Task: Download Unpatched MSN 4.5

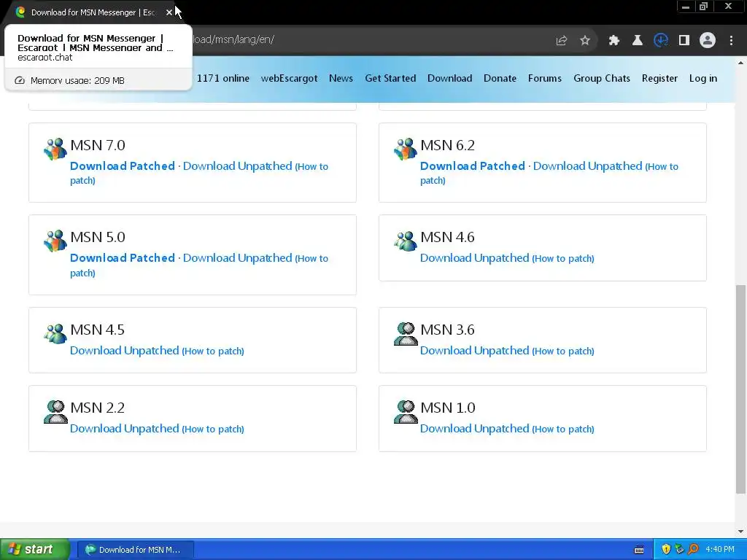Action: 124,350
